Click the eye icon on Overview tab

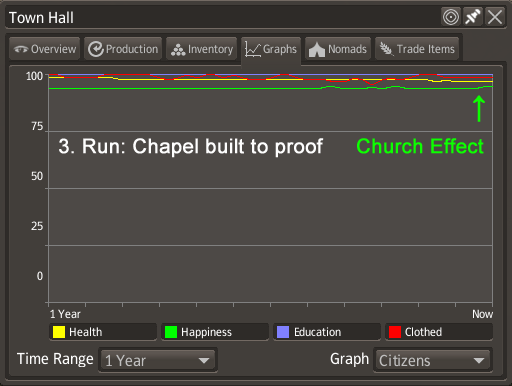[x=21, y=49]
